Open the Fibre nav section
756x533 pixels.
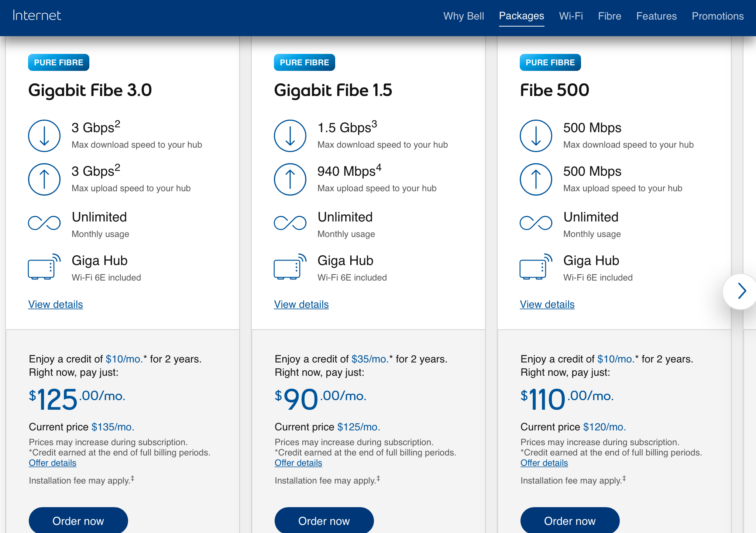pyautogui.click(x=609, y=16)
